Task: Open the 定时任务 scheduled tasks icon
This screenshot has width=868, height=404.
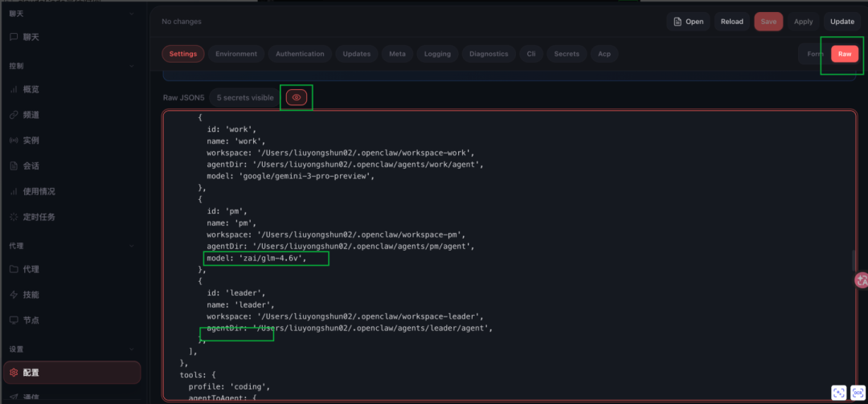Action: coord(14,217)
